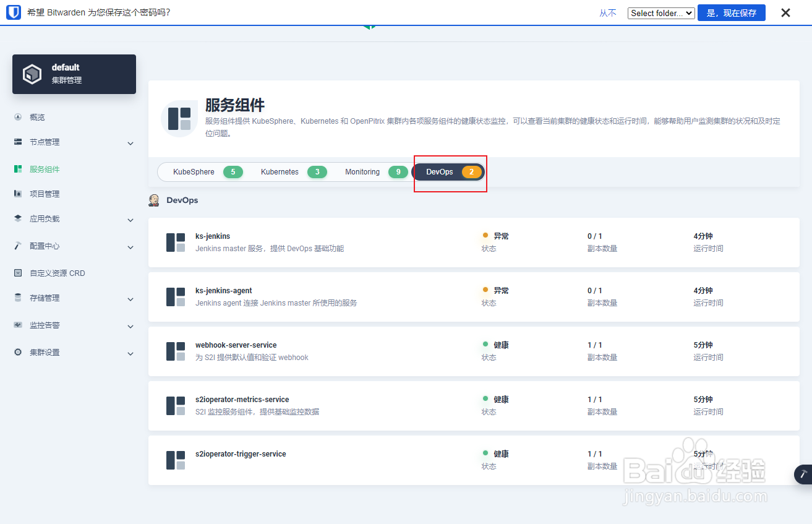This screenshot has width=812, height=524.
Task: Open 概览 in the sidebar
Action: [x=37, y=117]
